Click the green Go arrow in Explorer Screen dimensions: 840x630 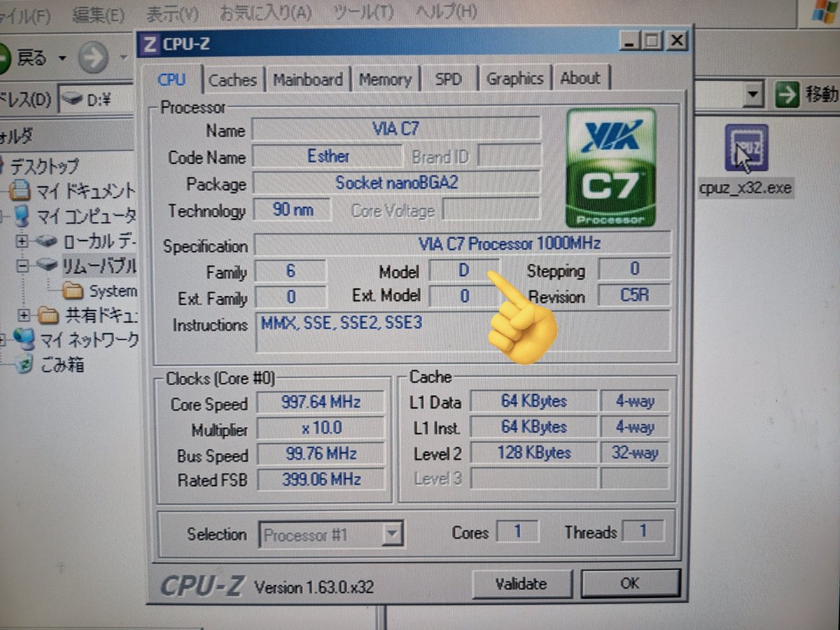(787, 94)
